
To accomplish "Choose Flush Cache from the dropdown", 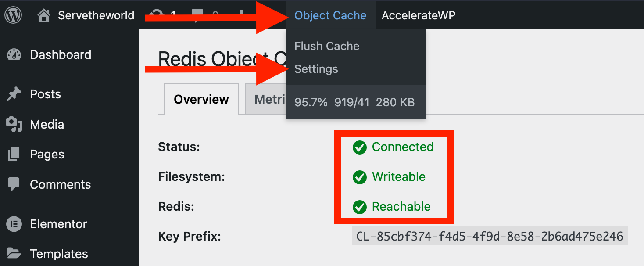I will [327, 46].
